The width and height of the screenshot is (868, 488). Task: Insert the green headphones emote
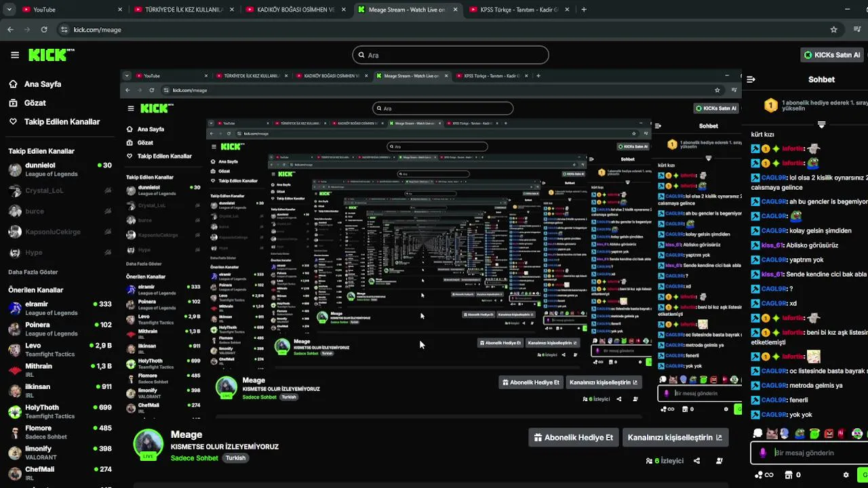857,434
